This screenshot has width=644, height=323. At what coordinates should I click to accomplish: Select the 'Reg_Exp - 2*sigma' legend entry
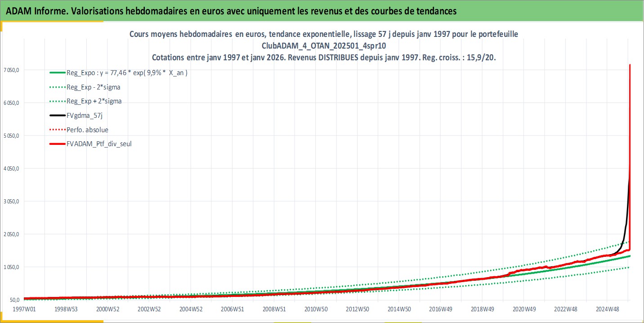(x=85, y=87)
